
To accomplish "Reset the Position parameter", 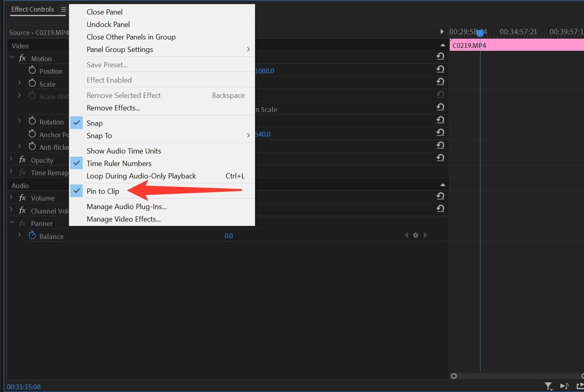I will [441, 69].
